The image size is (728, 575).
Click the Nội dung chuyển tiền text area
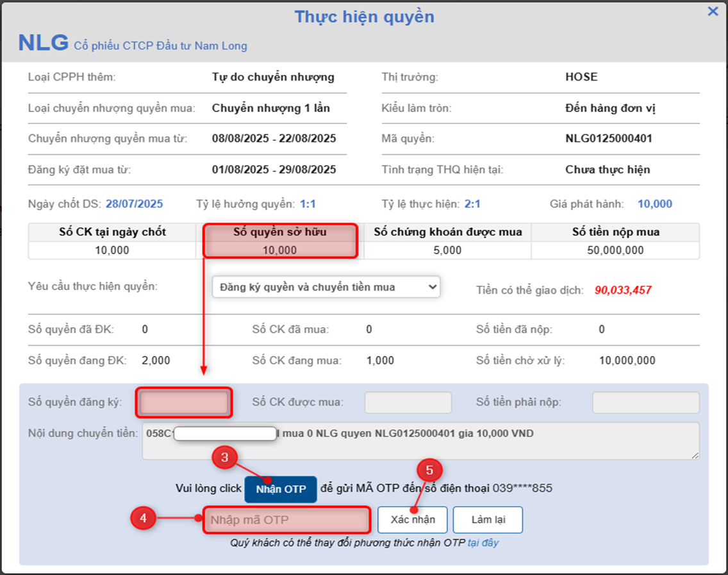pos(420,441)
